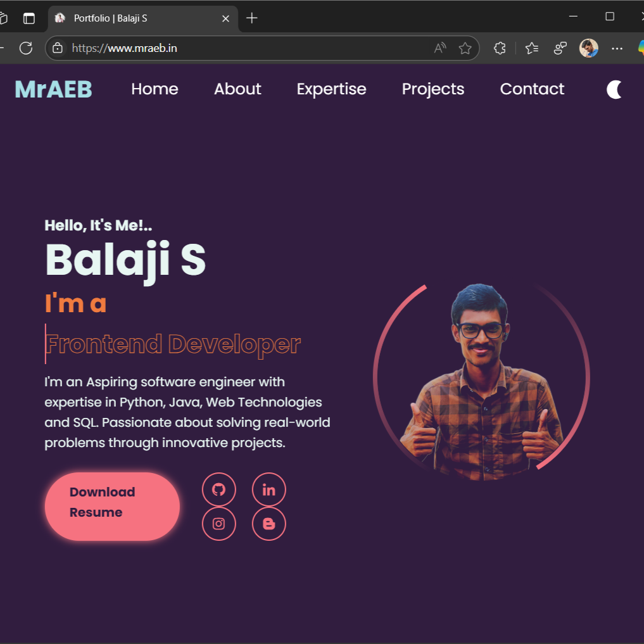
Task: Click the browser profile avatar
Action: [588, 48]
